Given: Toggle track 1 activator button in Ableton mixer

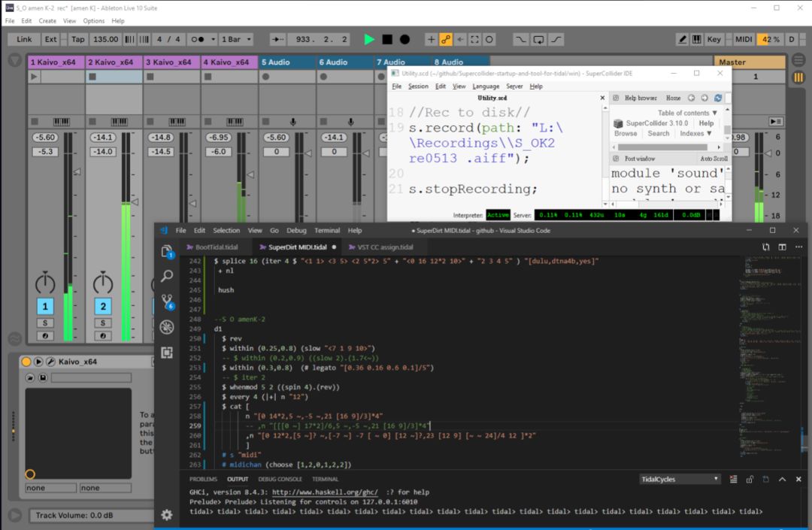Looking at the screenshot, I should pyautogui.click(x=45, y=307).
